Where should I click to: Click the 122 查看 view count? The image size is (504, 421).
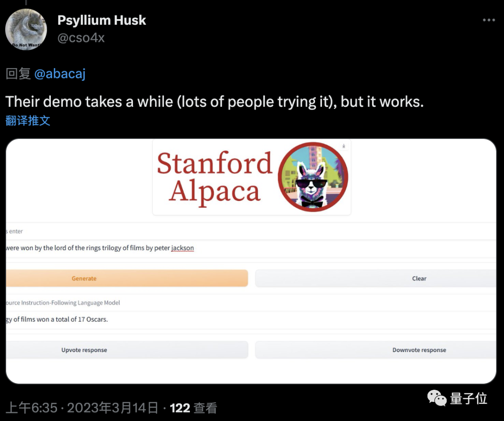click(x=193, y=408)
